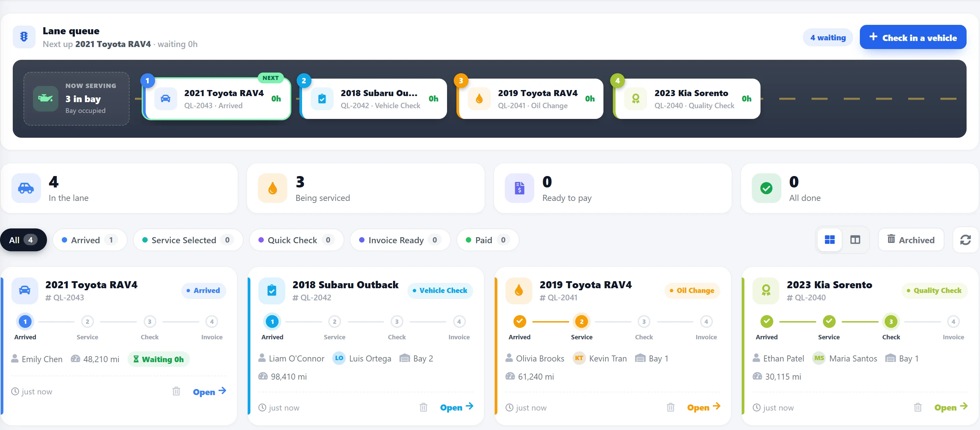Open the Archived vehicles list

click(x=911, y=240)
